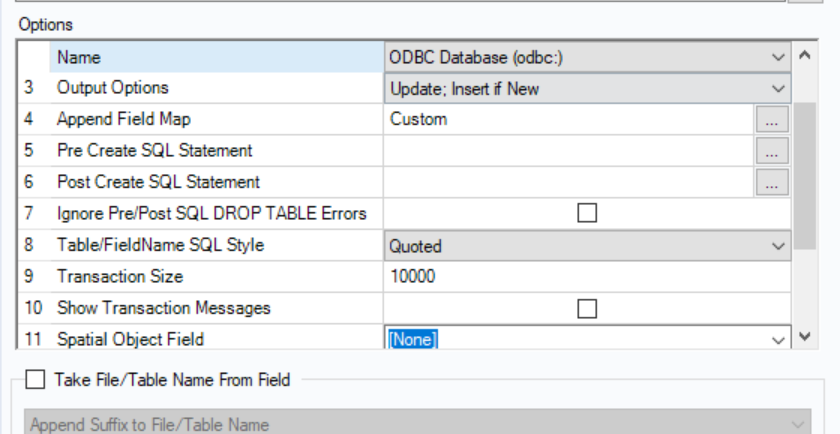This screenshot has height=434, width=840.
Task: Click the Pre Create SQL Statement value field
Action: [x=569, y=151]
